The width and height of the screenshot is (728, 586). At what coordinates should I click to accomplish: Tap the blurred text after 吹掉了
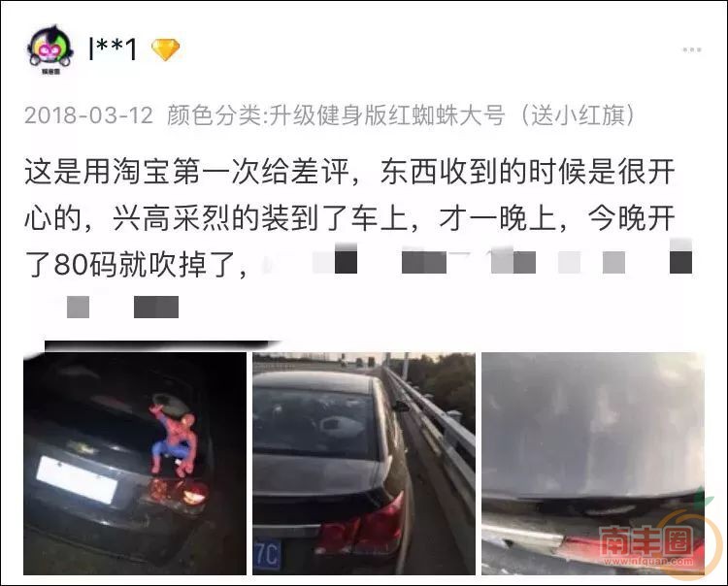point(477,260)
